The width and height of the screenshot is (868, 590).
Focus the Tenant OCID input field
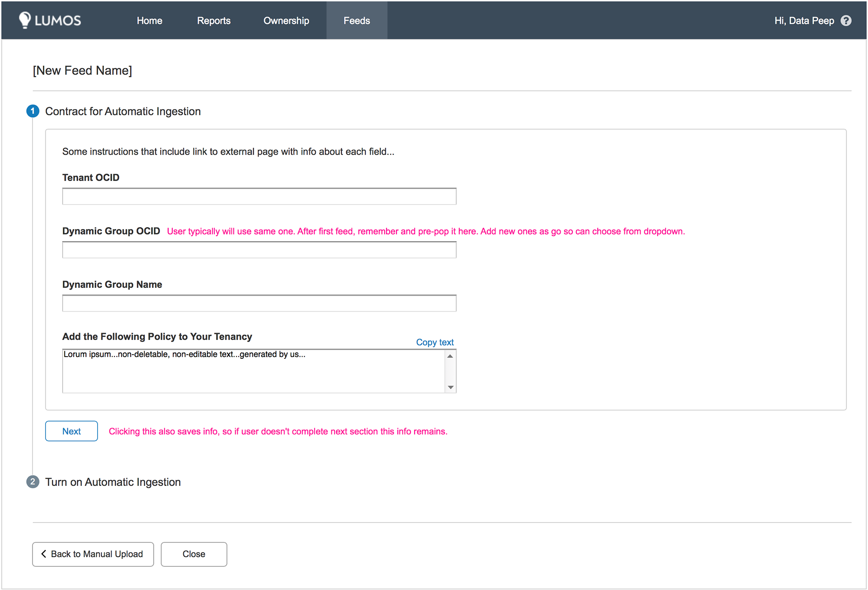(259, 196)
